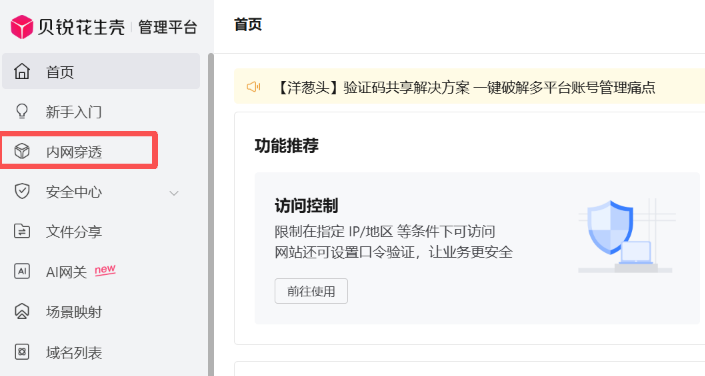705x376 pixels.
Task: Click the 管理平台 header text
Action: tap(167, 27)
